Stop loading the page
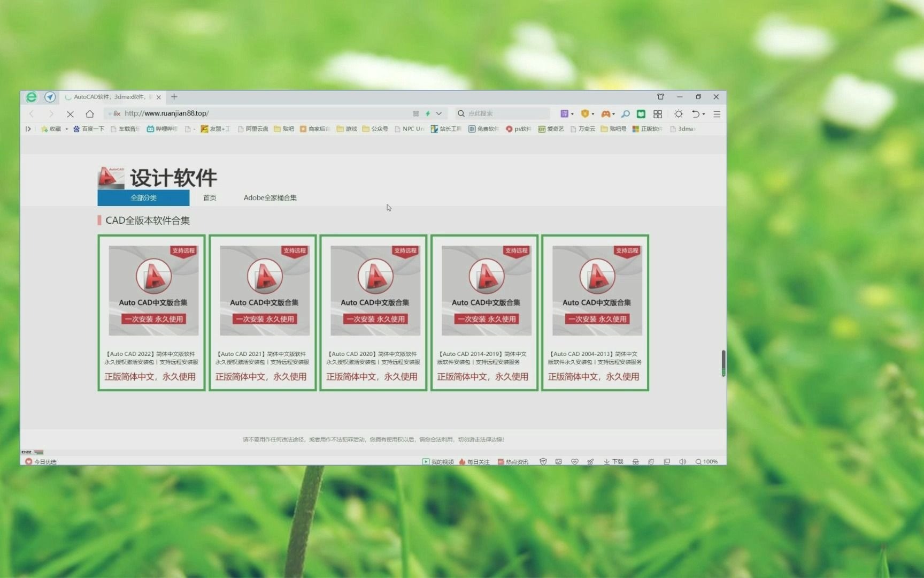Viewport: 924px width, 578px height. pos(70,113)
